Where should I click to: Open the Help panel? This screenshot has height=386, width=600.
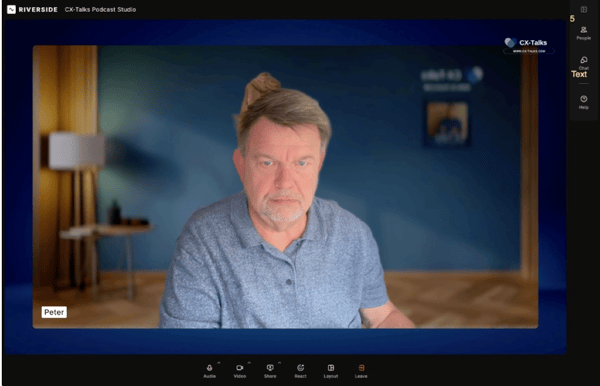coord(584,102)
